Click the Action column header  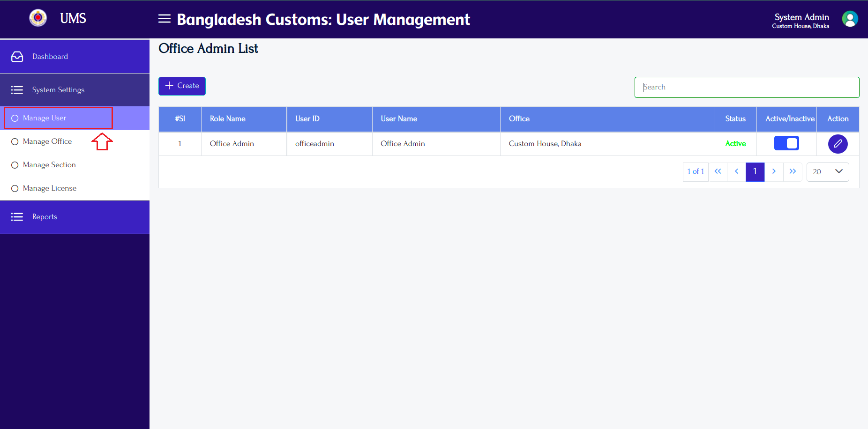coord(838,119)
